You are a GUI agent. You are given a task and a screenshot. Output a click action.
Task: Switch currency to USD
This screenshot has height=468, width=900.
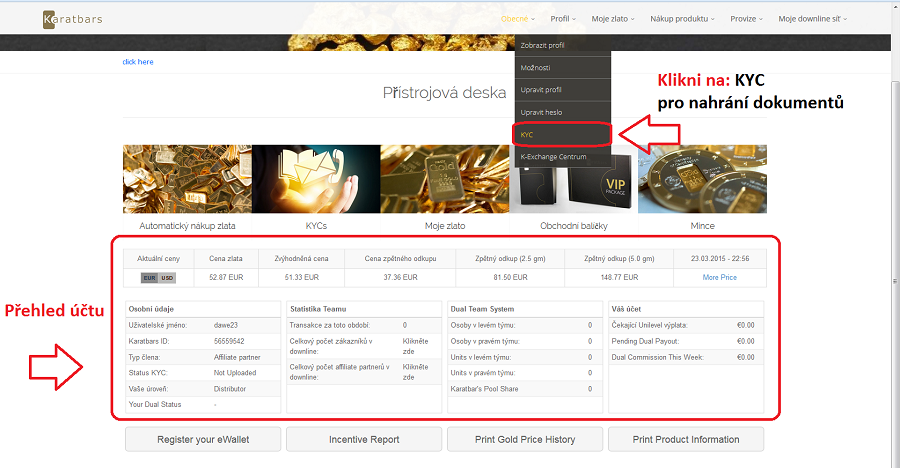(x=167, y=278)
